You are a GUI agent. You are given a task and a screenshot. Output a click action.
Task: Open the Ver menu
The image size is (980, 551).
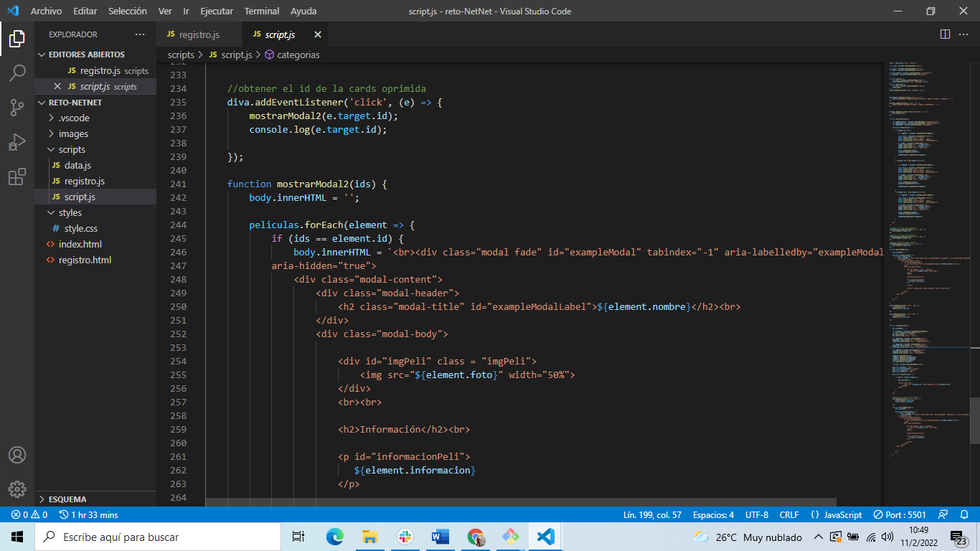click(x=165, y=11)
